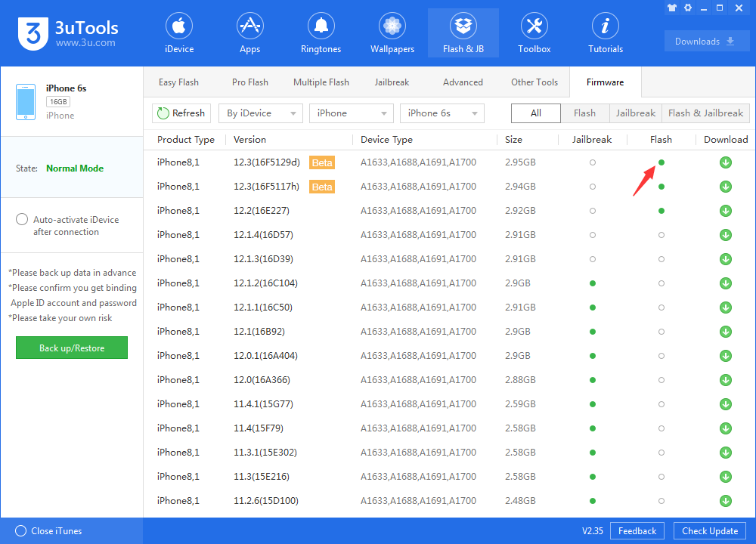Image resolution: width=756 pixels, height=544 pixels.
Task: Sort by the Version column header
Action: click(249, 139)
